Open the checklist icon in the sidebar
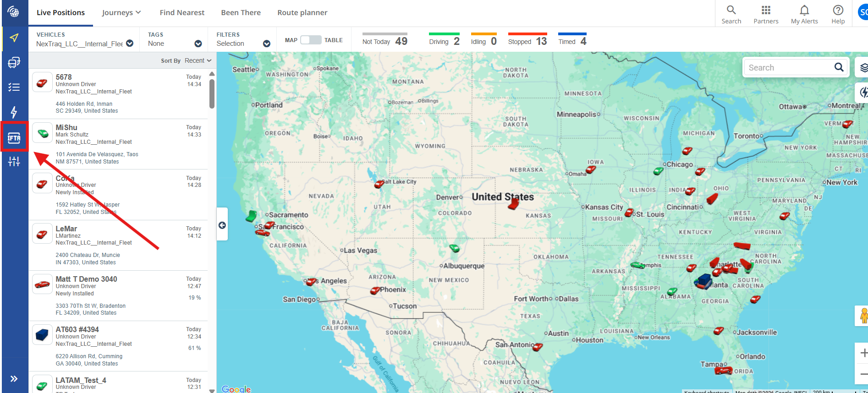868x393 pixels. (14, 87)
